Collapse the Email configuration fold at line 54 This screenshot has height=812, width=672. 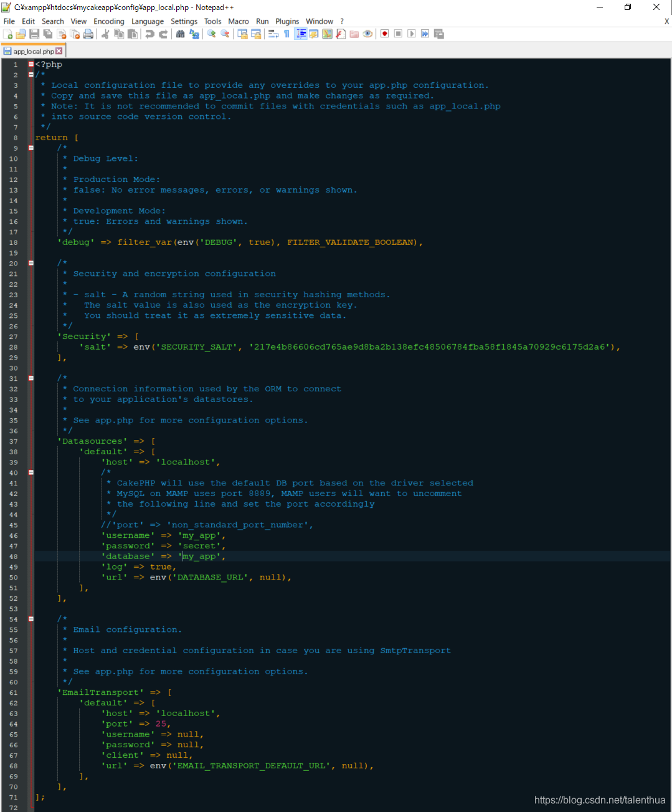31,619
